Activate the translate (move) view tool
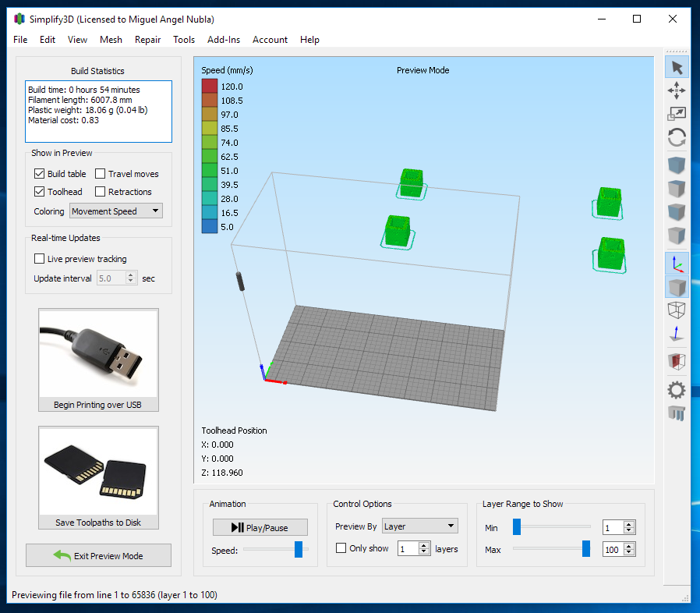 677,90
